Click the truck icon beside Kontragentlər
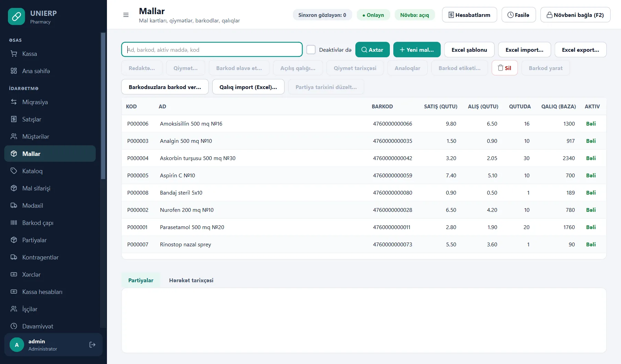 click(14, 257)
